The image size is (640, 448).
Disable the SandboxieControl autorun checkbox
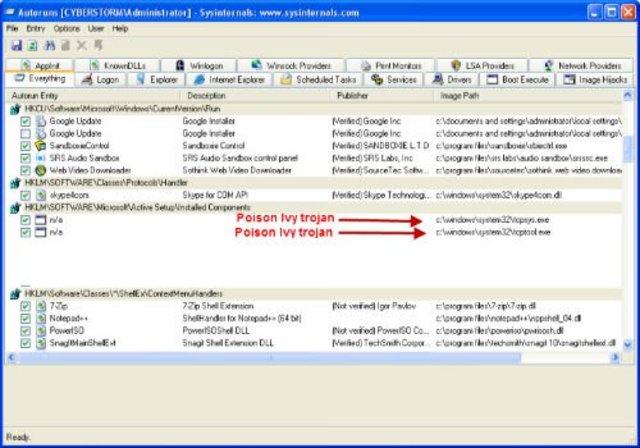[25, 146]
